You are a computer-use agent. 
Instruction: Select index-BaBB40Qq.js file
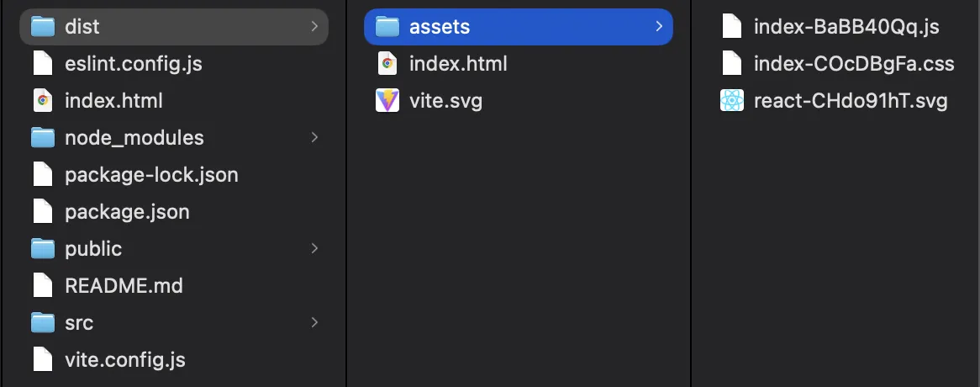pyautogui.click(x=846, y=27)
